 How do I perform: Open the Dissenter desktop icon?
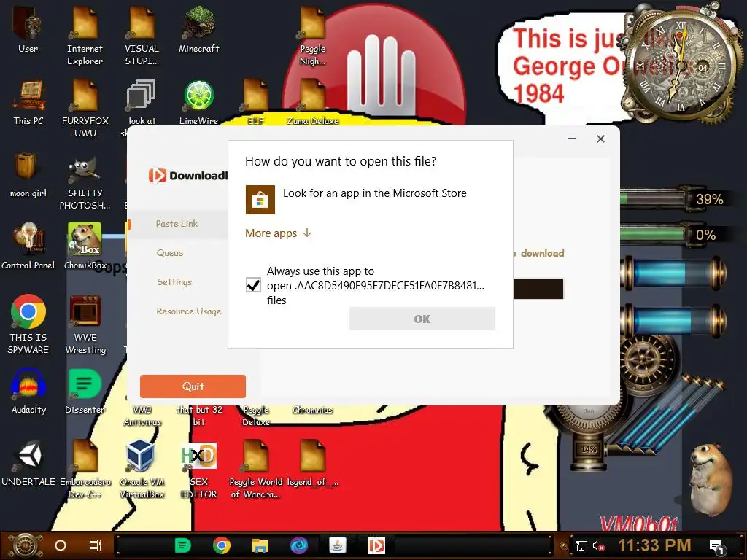(85, 391)
